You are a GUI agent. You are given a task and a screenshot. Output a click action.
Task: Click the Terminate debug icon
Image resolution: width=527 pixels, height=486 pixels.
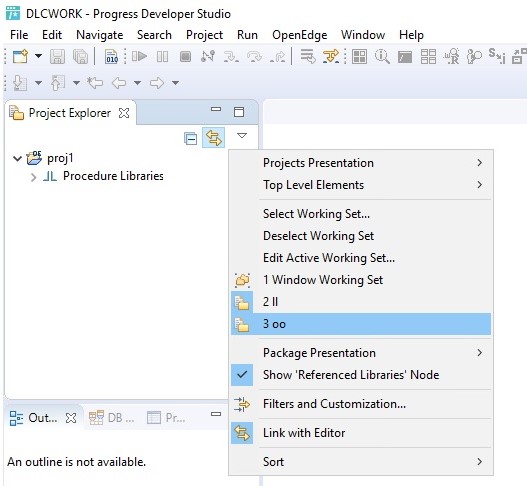pyautogui.click(x=185, y=56)
